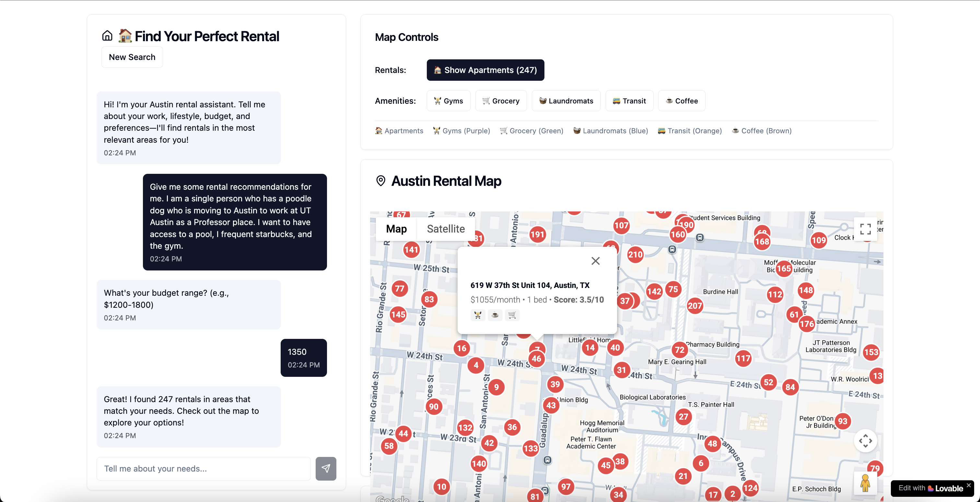Click the gym amenity icon in popup
Screen dimensions: 980x502
[x=478, y=315]
